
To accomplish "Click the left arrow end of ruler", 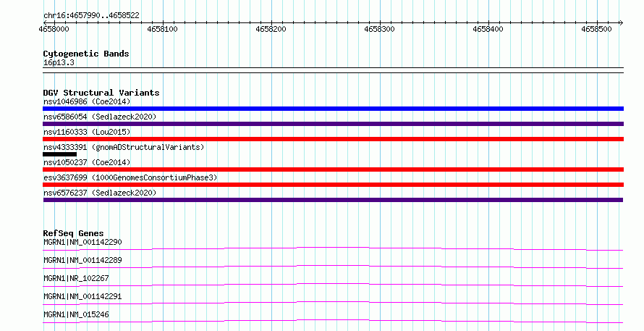I will tap(45, 22).
